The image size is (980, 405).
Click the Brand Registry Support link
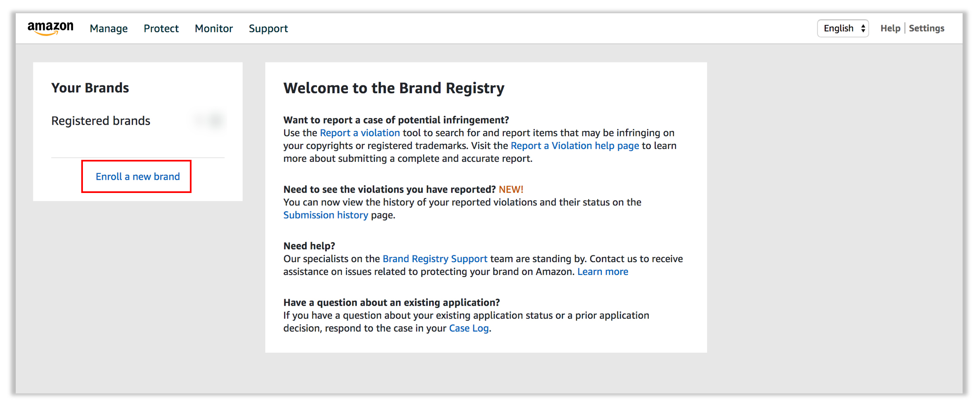click(x=435, y=259)
